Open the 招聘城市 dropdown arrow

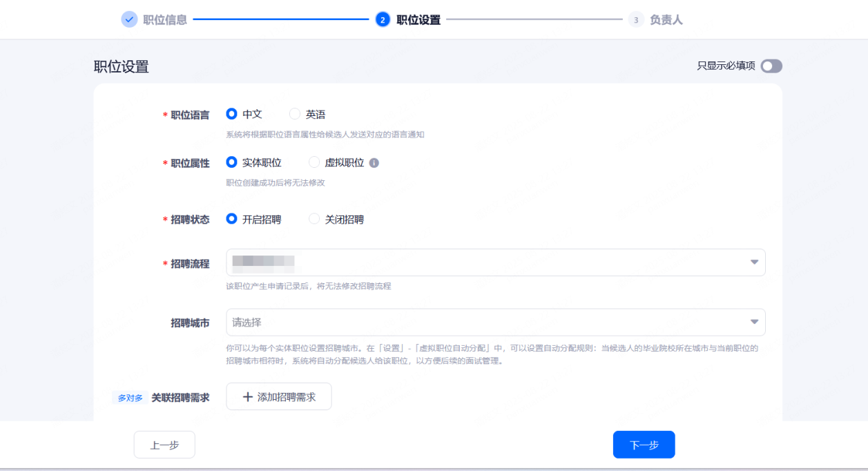coord(754,322)
